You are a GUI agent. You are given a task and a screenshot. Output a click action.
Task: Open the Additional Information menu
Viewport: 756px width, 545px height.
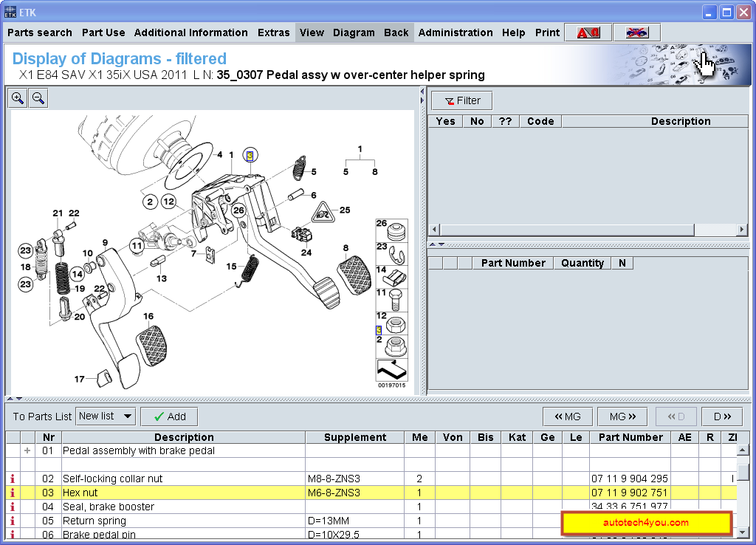pyautogui.click(x=191, y=32)
